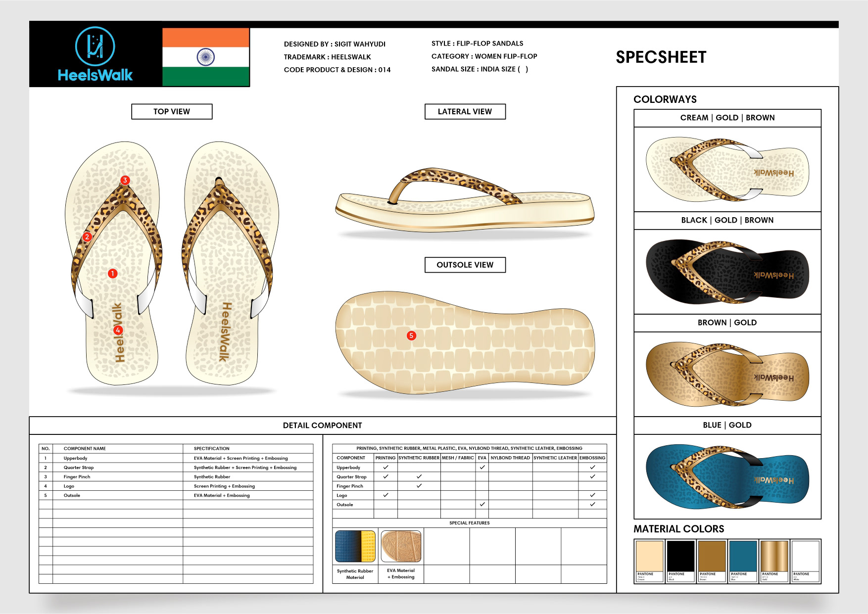Viewport: 868px width, 614px height.
Task: Pick the Cream Pantone swatch
Action: tap(649, 562)
